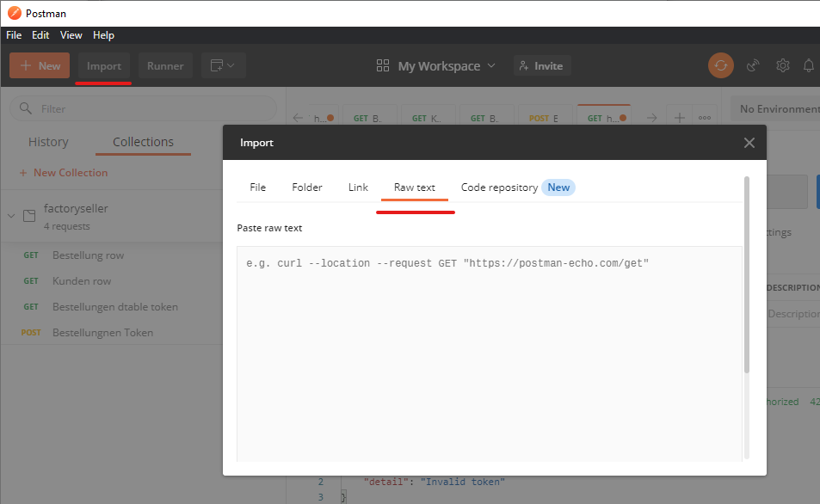The image size is (820, 504).
Task: Click the factoryseller collection folder icon
Action: point(29,215)
